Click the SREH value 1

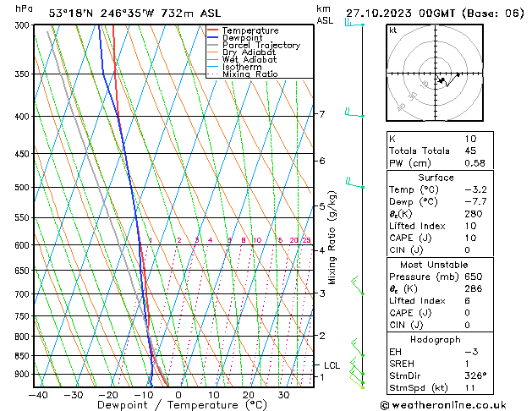coord(467,364)
